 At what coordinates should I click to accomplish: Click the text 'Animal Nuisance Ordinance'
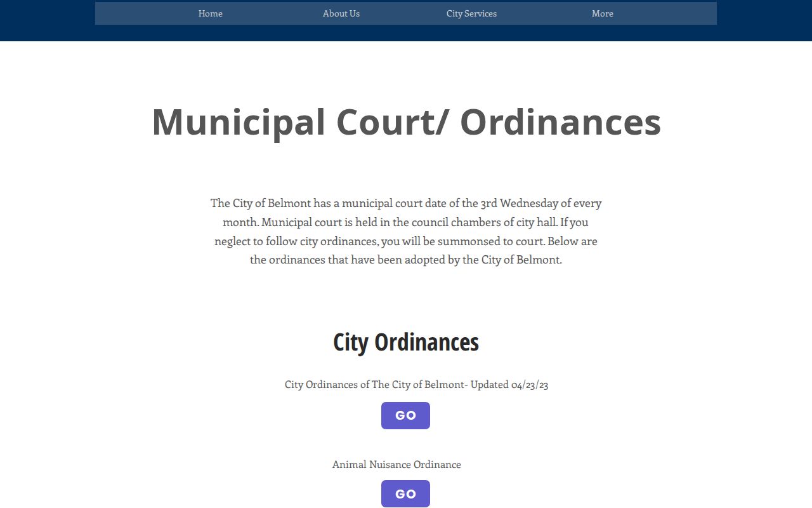[x=396, y=464]
